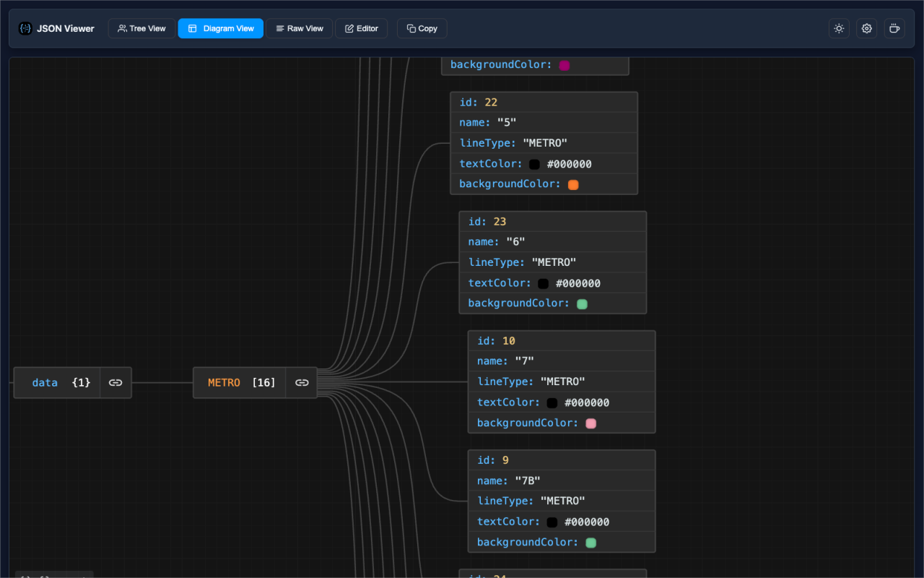Click backgroundColor label in id 22 card
924x578 pixels.
click(510, 184)
